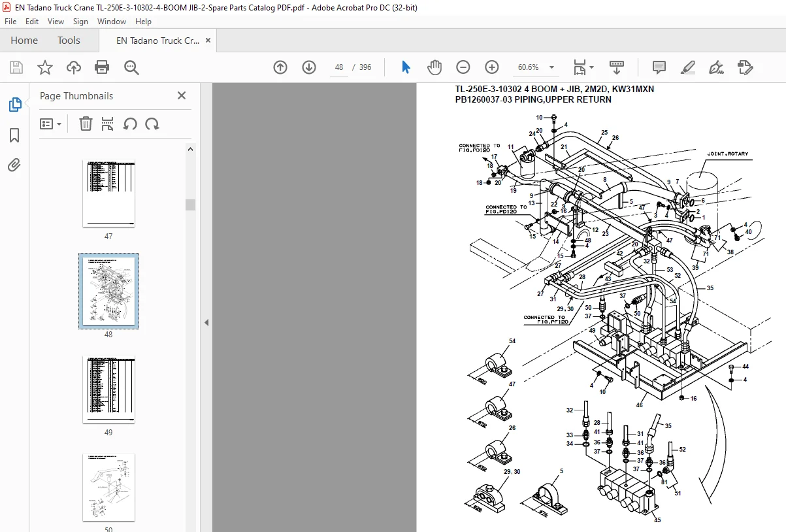The height and width of the screenshot is (532, 786).
Task: Open the zoom level dropdown at 60.6%
Action: [x=552, y=67]
